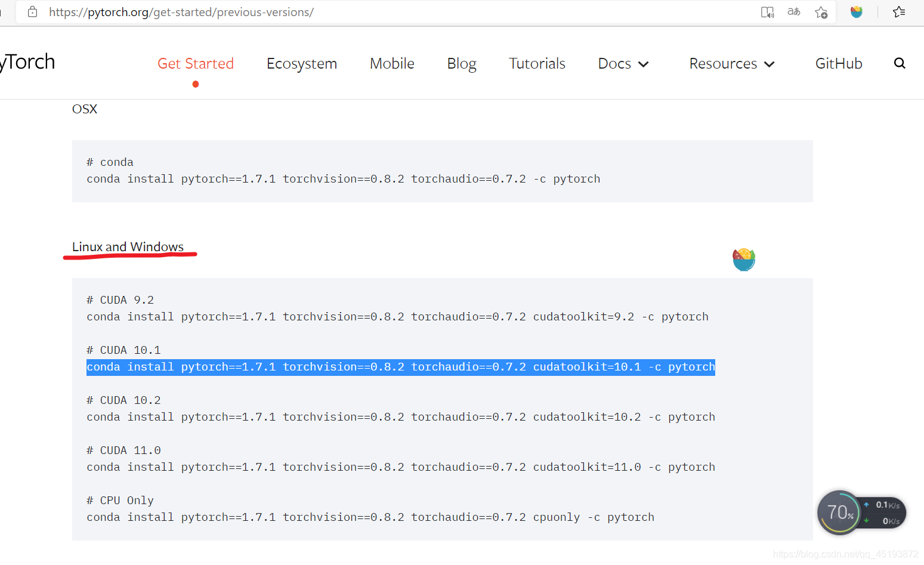The height and width of the screenshot is (565, 924).
Task: Click the '# CUDA 9.2' comment
Action: point(120,300)
